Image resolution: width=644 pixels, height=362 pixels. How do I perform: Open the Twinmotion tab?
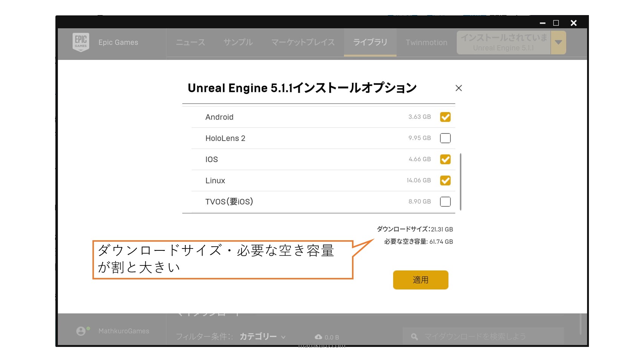point(426,43)
